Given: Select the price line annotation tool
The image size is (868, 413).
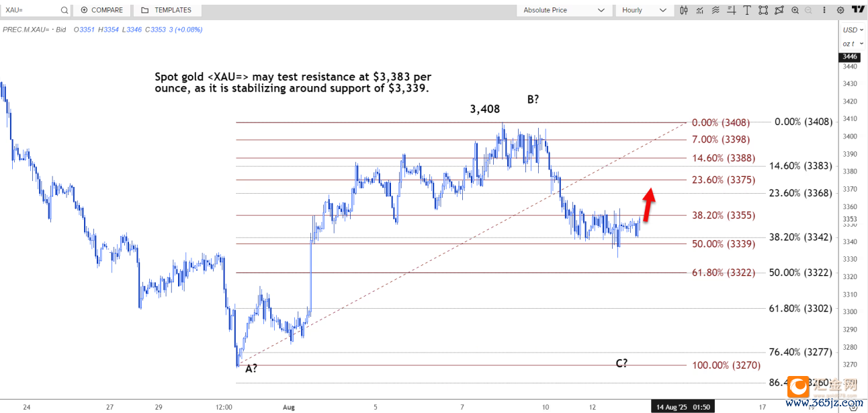Looking at the screenshot, I should pyautogui.click(x=732, y=10).
